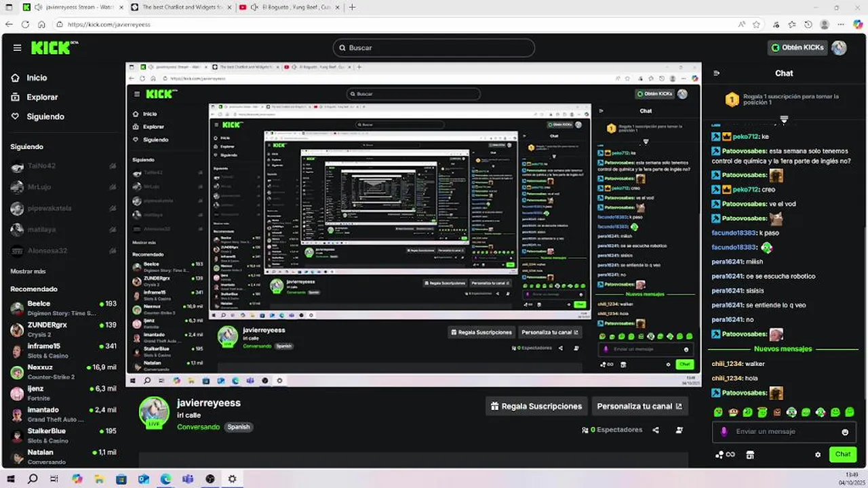
Task: Click the purple mic icon in chat input
Action: coord(724,432)
